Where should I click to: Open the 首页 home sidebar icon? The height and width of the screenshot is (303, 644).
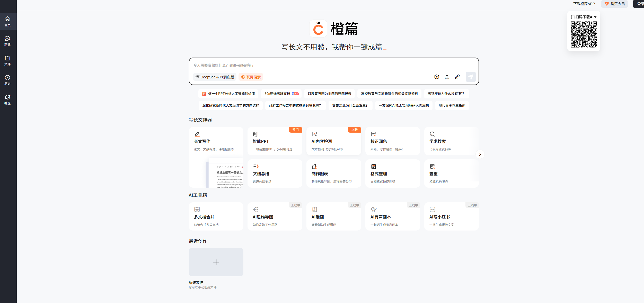tap(7, 21)
